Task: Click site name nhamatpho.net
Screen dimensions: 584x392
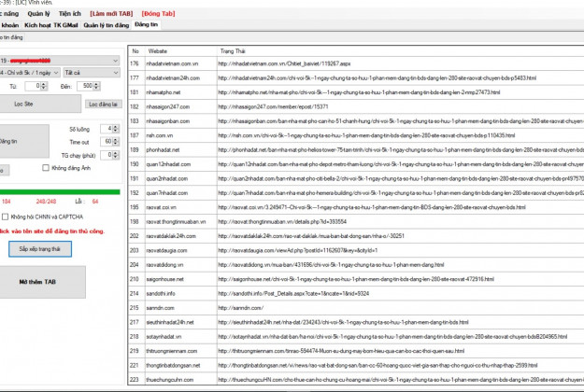Action: point(164,92)
